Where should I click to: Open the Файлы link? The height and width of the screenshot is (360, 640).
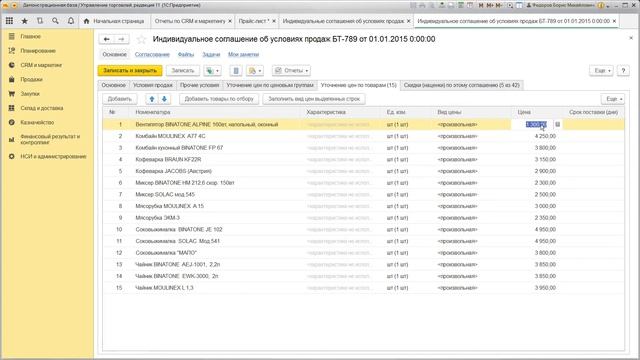click(x=186, y=54)
